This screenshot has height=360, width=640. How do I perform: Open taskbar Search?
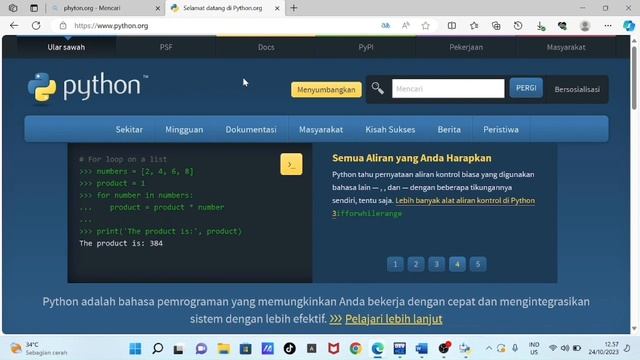click(x=158, y=349)
